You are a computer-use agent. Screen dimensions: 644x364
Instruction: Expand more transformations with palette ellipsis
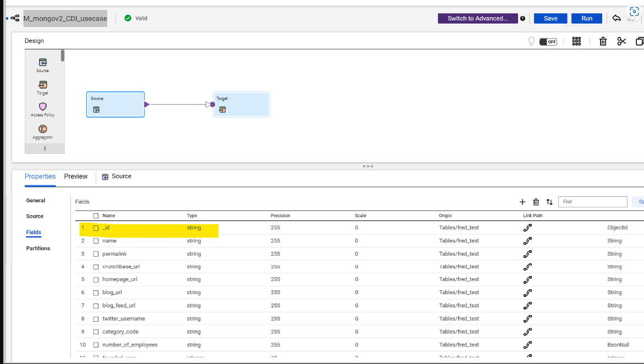[x=45, y=148]
